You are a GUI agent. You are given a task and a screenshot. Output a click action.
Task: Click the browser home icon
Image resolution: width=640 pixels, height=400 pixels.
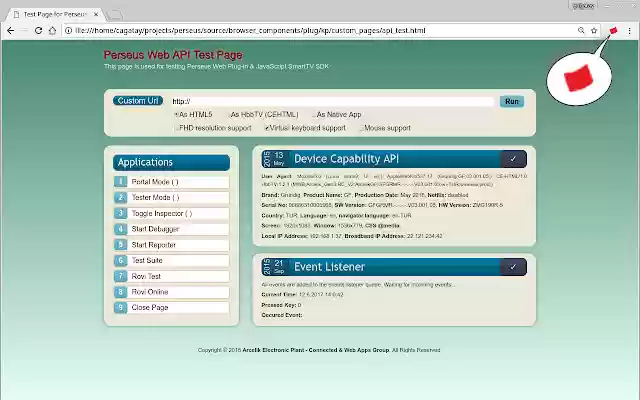coord(53,31)
